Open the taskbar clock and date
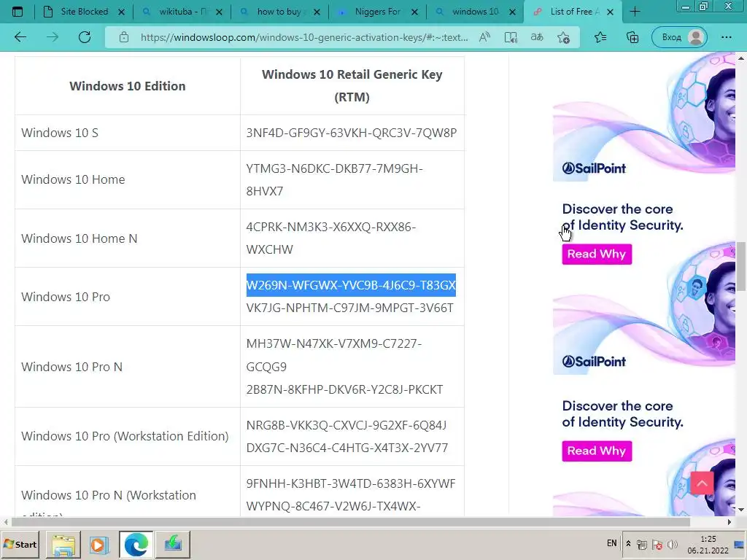Screen dimensions: 747x560 point(708,545)
